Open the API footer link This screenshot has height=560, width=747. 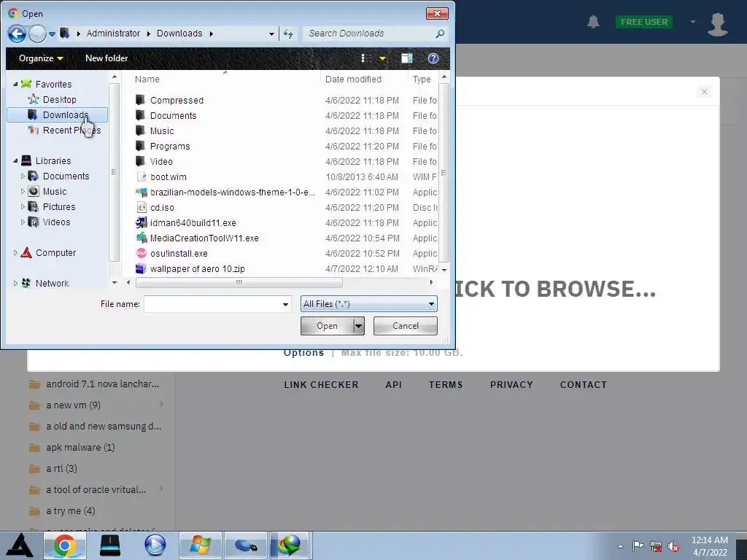coord(393,385)
